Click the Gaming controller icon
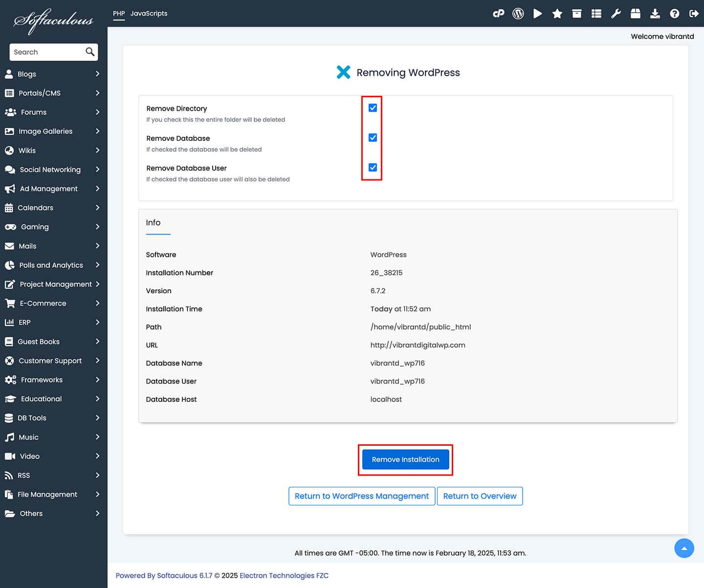The image size is (704, 588). (x=10, y=227)
